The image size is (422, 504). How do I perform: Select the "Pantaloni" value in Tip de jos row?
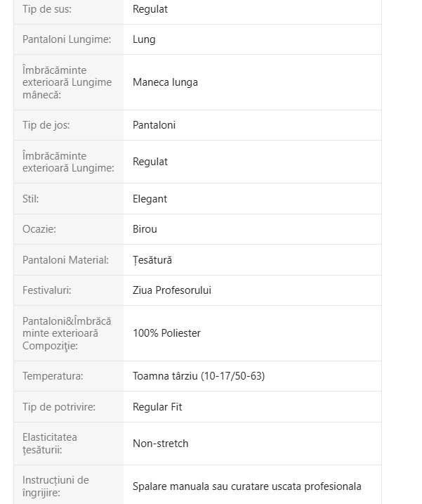coord(154,125)
